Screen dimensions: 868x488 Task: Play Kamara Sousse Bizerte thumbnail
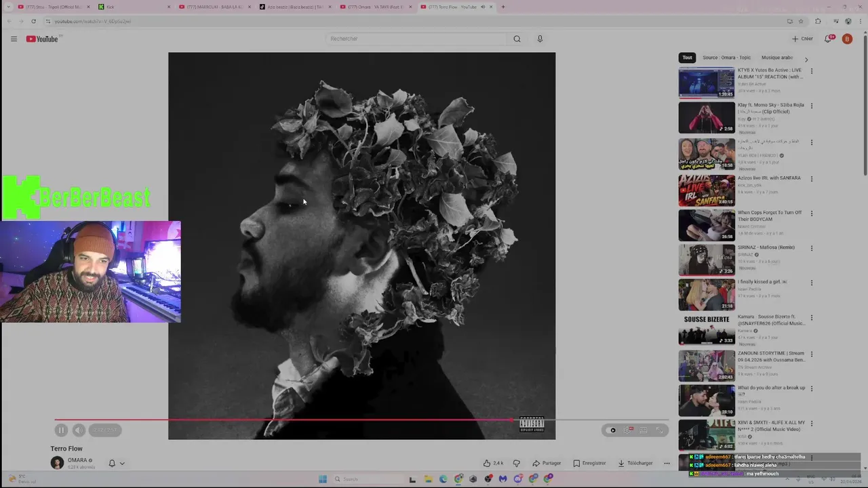706,329
